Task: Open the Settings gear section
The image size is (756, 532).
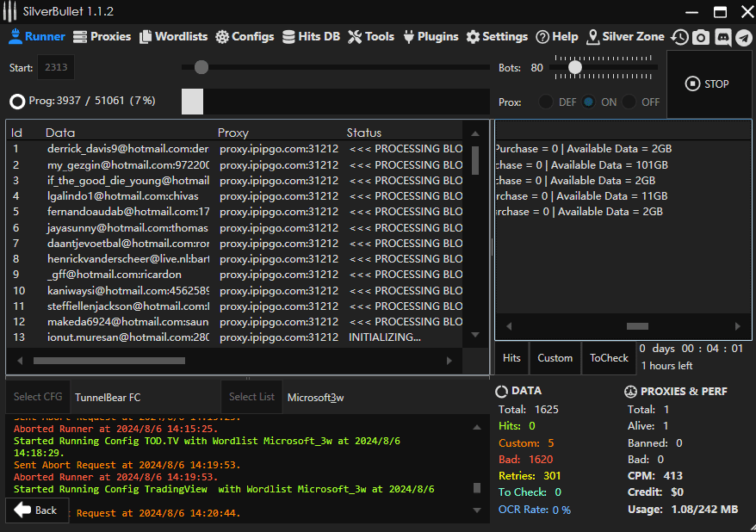Action: tap(497, 37)
